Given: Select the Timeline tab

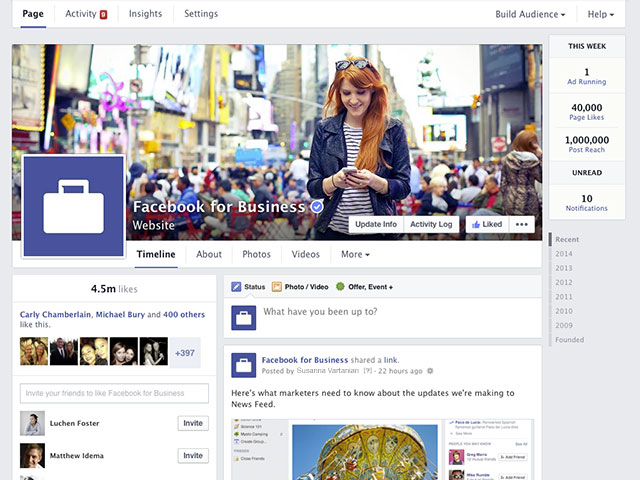Looking at the screenshot, I should pyautogui.click(x=156, y=254).
